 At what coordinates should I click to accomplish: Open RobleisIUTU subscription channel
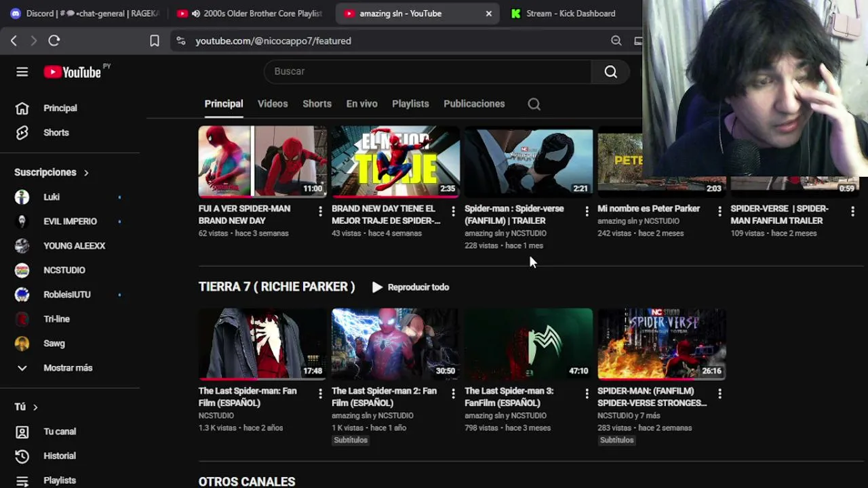(x=68, y=295)
